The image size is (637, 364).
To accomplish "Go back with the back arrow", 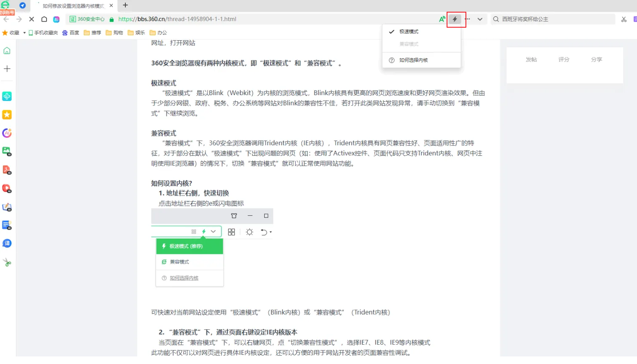I will click(x=6, y=19).
